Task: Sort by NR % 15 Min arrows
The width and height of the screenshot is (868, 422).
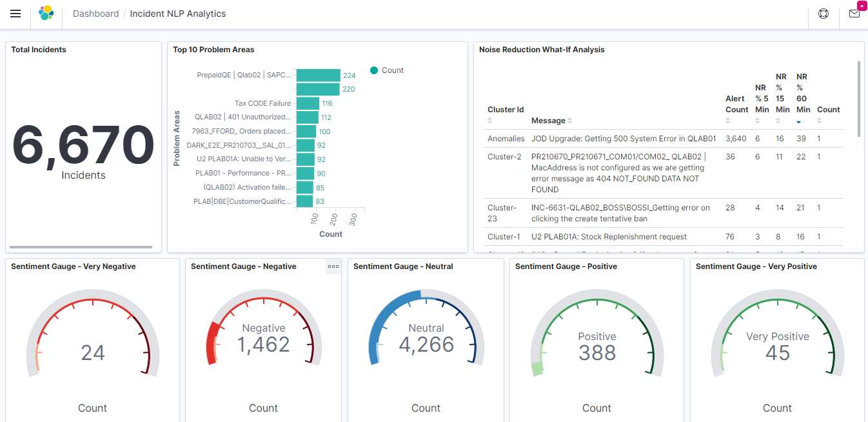Action: pos(779,121)
